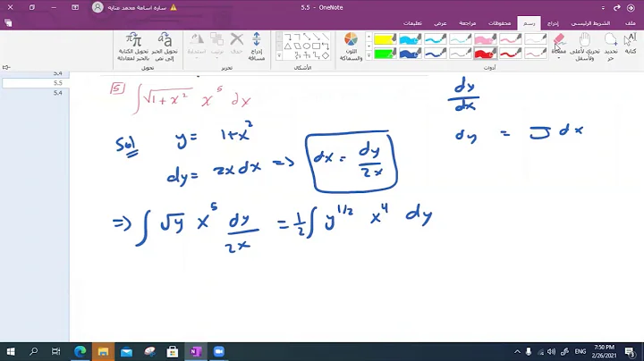Select the medium dark blue pen
Viewport: 644px width, 361px height.
(x=436, y=54)
